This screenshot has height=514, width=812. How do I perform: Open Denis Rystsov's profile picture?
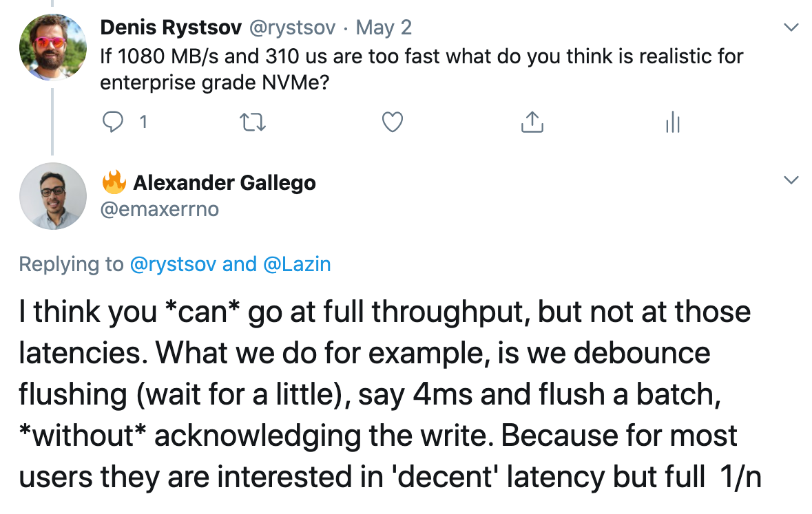pos(52,46)
